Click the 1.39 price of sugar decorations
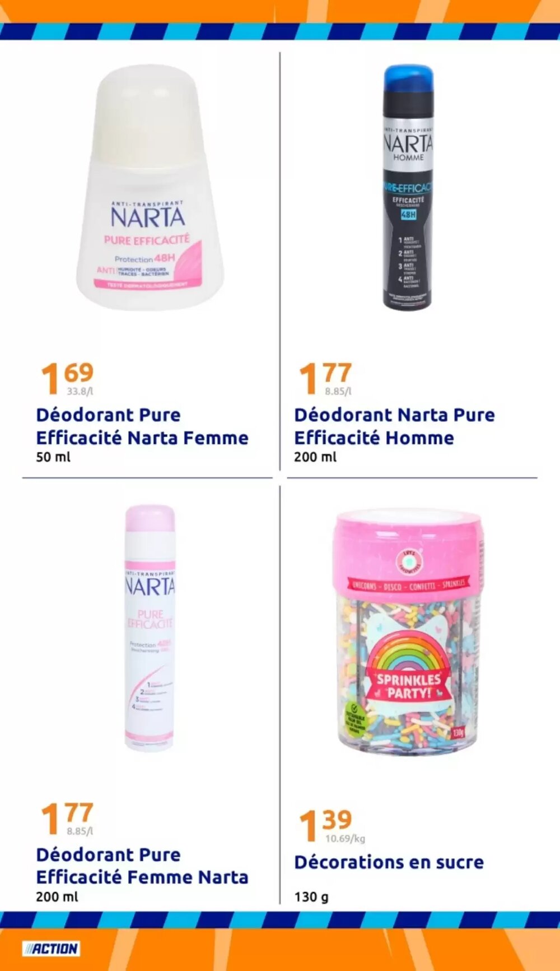The height and width of the screenshot is (971, 560). [x=325, y=825]
